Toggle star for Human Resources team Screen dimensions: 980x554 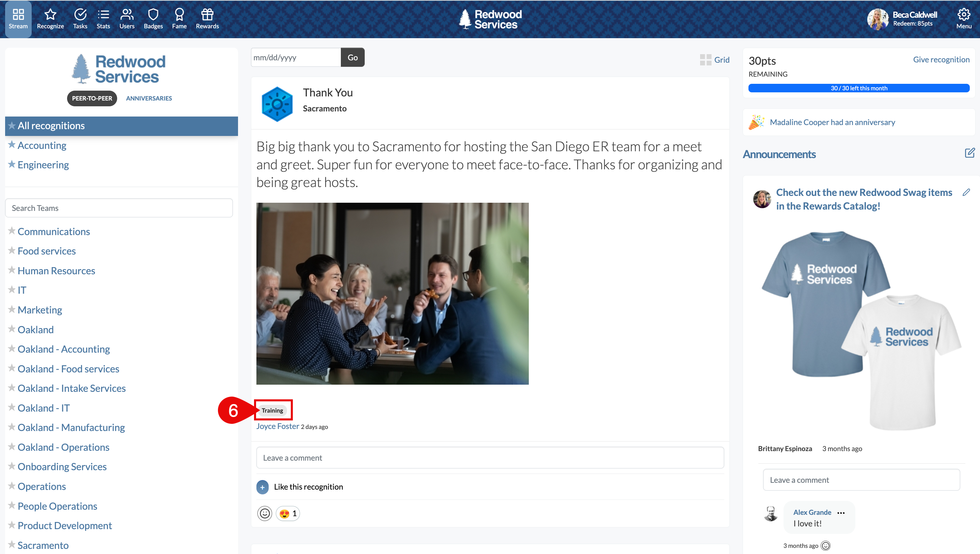point(12,270)
